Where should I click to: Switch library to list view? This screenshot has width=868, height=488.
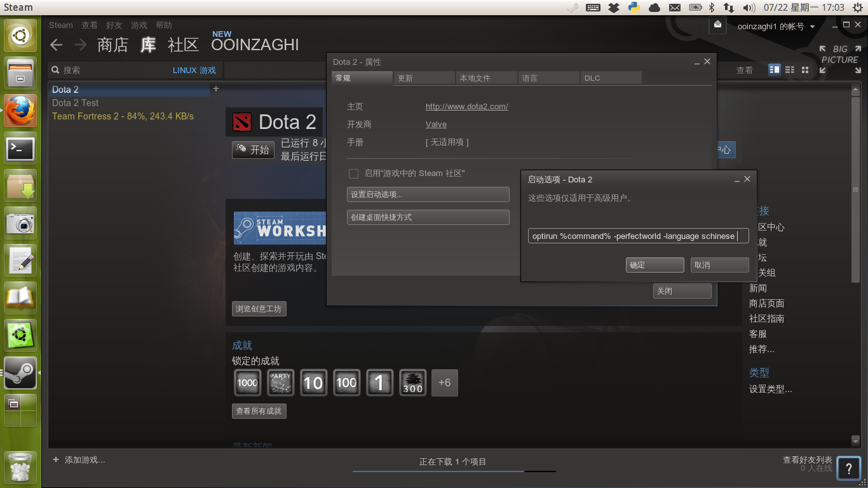coord(790,70)
